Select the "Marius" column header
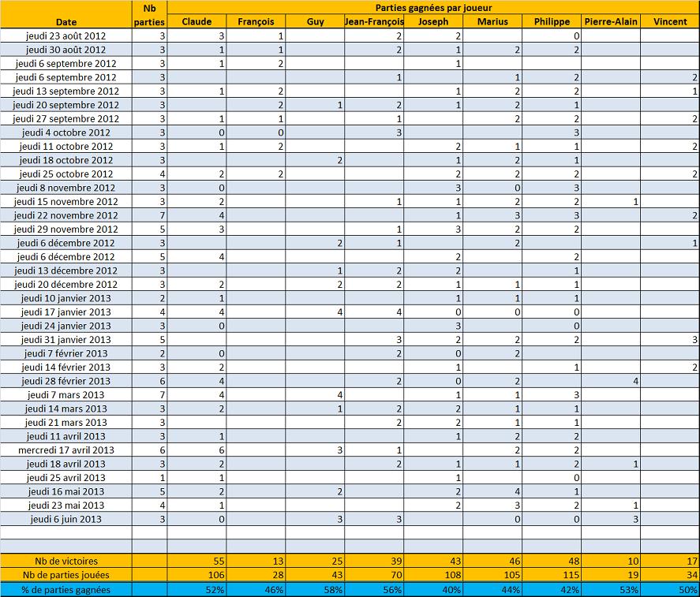The image size is (700, 597). pyautogui.click(x=492, y=21)
